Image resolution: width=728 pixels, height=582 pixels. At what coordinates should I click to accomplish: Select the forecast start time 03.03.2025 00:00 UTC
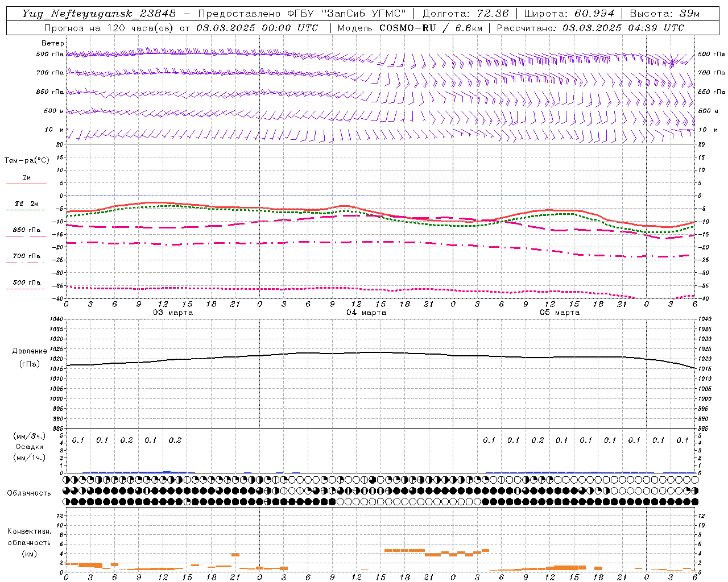257,28
